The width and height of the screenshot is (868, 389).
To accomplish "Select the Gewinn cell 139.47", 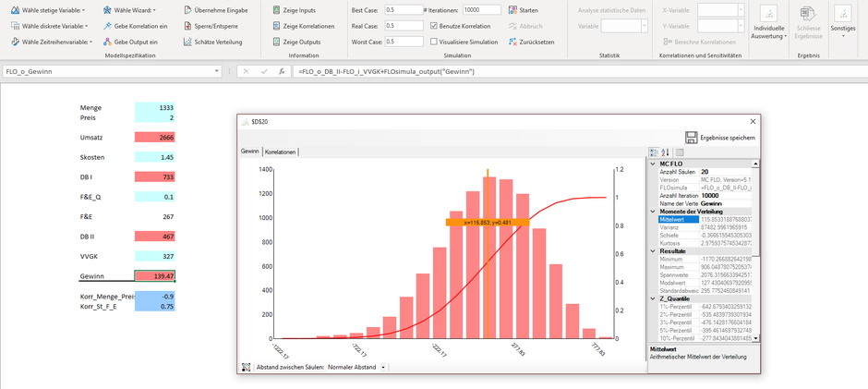I will coord(155,276).
